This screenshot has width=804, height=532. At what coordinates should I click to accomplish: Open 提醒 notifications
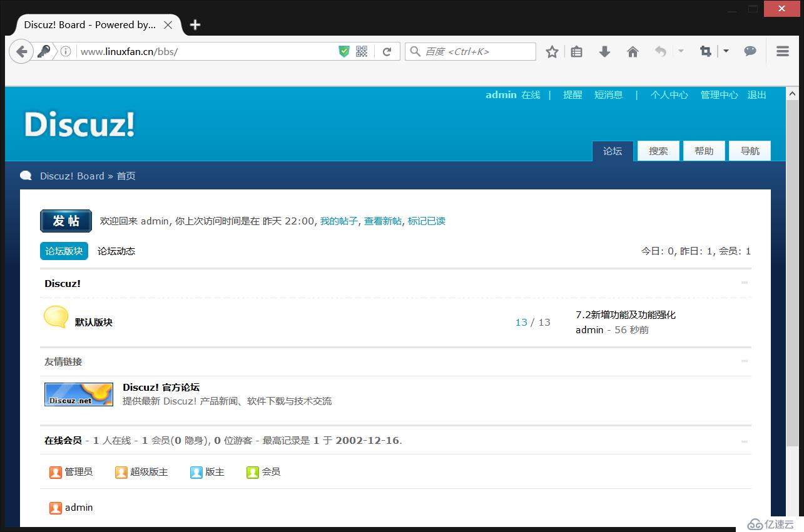(x=572, y=95)
